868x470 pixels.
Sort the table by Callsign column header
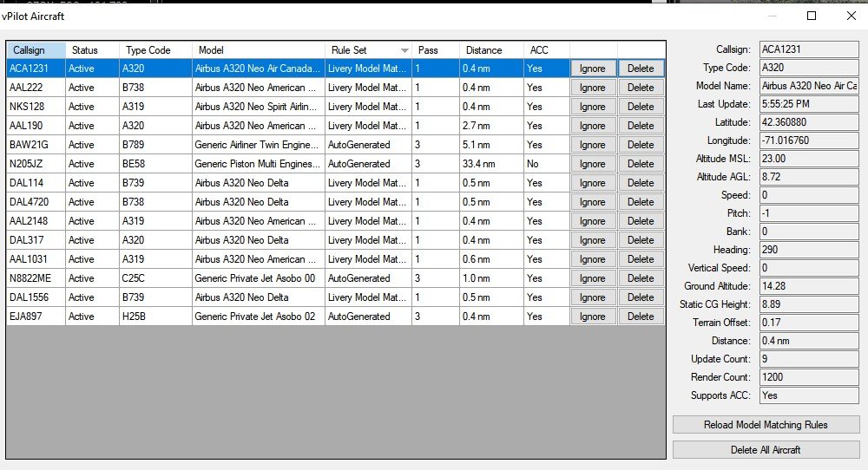(36, 50)
